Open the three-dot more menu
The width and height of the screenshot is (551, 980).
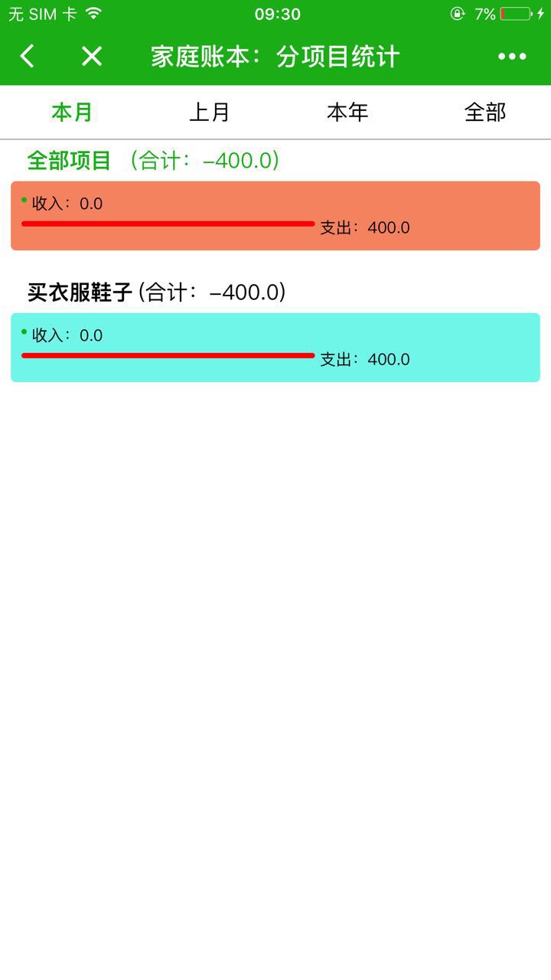coord(512,56)
